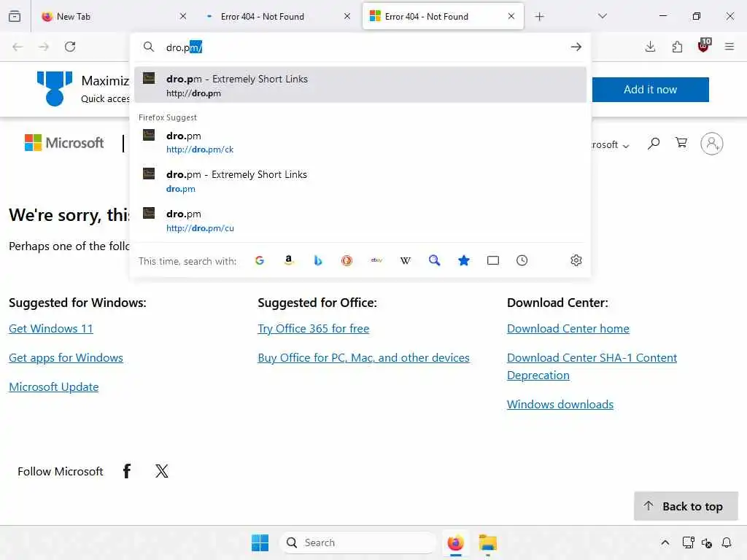Screen dimensions: 747x560
Task: Open Download Center home link
Action: [x=568, y=329]
